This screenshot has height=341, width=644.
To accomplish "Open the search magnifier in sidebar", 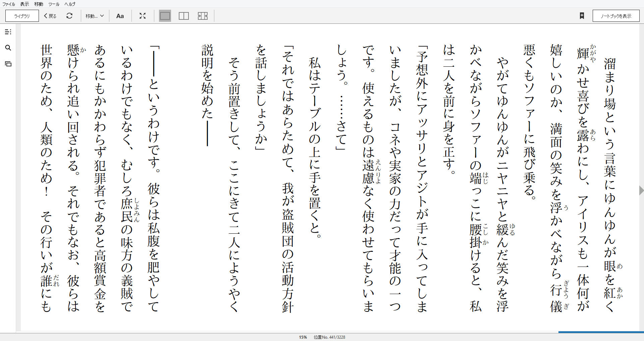I will (8, 48).
